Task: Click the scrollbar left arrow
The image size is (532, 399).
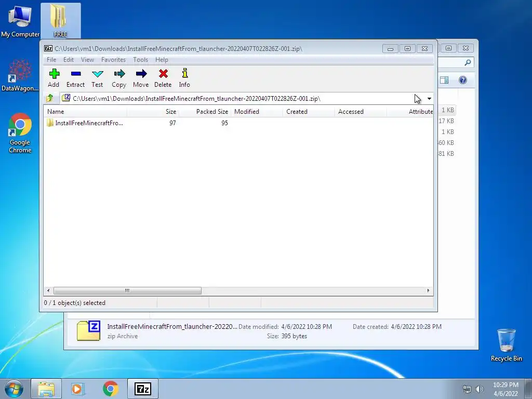Action: (x=48, y=291)
